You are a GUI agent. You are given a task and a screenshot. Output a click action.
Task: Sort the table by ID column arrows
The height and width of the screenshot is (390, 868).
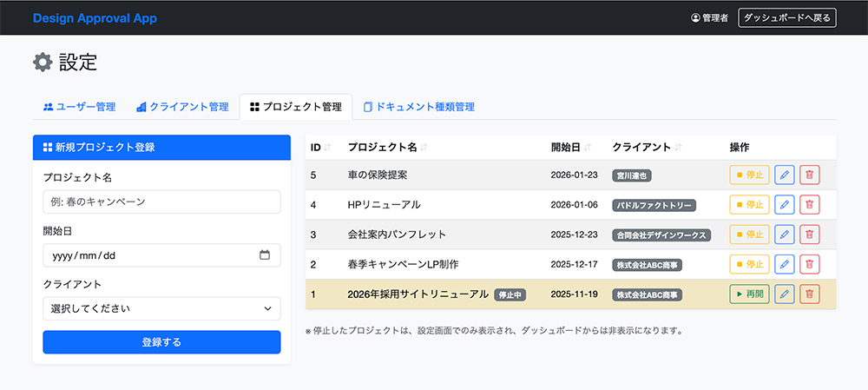click(327, 148)
